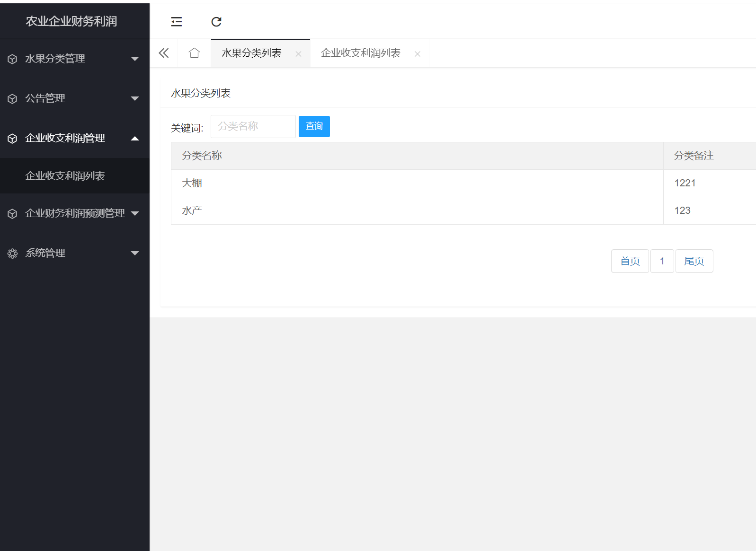Viewport: 756px width, 551px height.
Task: Select 企业收支利润列表 in the sidebar
Action: [65, 176]
